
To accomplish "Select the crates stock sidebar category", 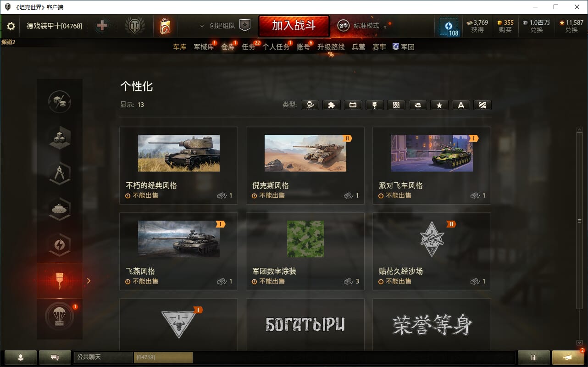I will (60, 138).
